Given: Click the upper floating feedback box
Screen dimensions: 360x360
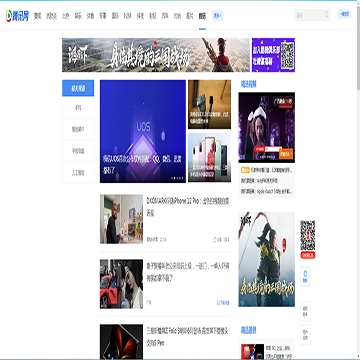Looking at the screenshot, I should pos(305,312).
